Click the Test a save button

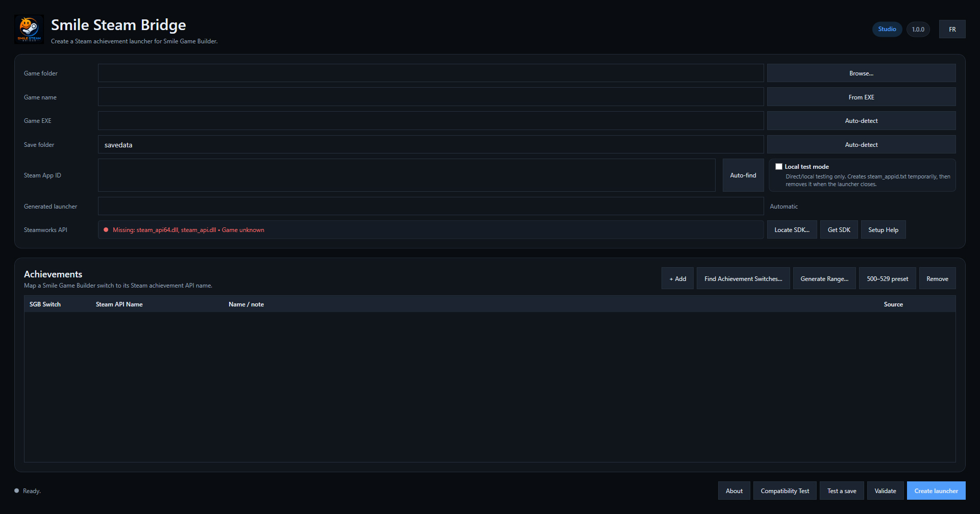[x=842, y=491]
